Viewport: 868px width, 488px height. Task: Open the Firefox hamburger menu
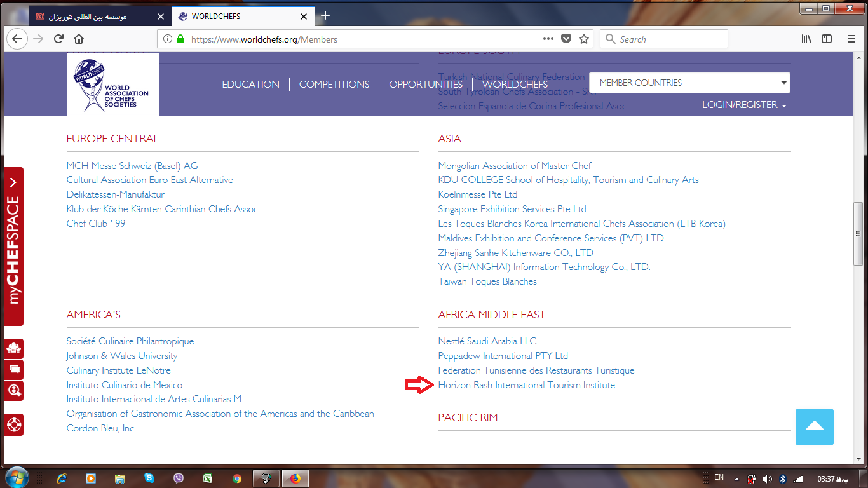pyautogui.click(x=851, y=39)
